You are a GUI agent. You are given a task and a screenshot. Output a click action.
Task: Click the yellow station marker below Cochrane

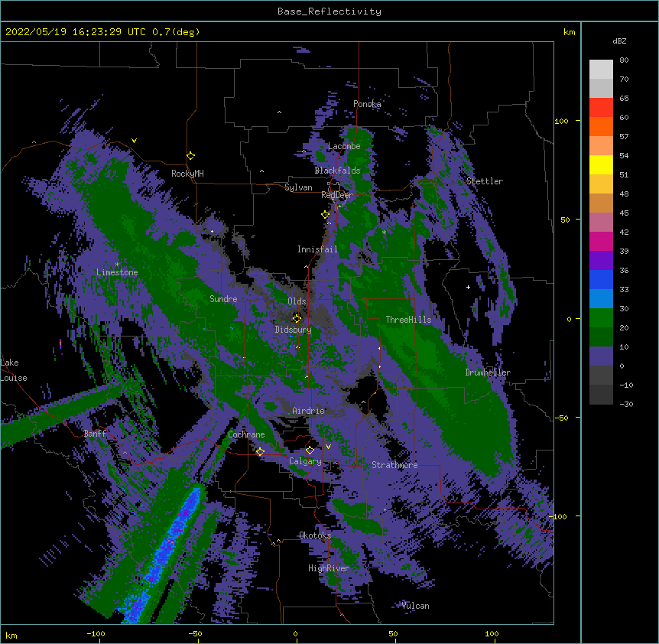pyautogui.click(x=260, y=452)
